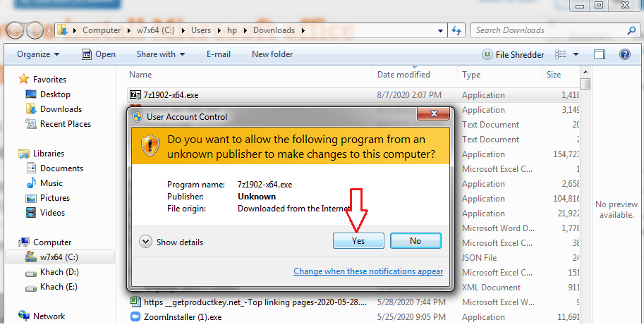
Task: Click the JSON File type cell
Action: tap(480, 258)
